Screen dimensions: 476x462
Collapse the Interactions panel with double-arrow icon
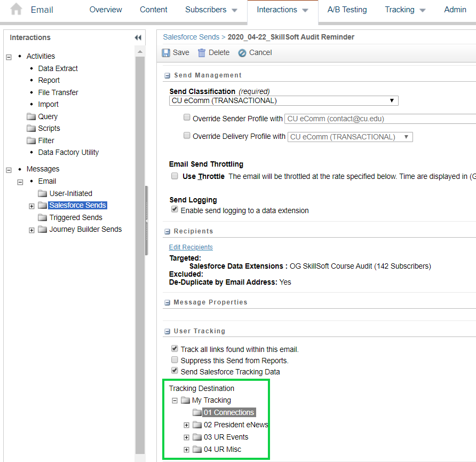click(x=138, y=38)
